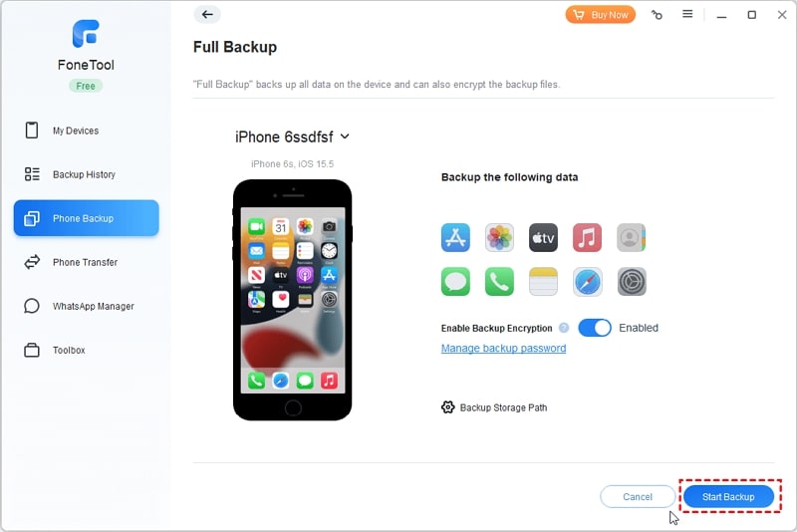Image resolution: width=797 pixels, height=532 pixels.
Task: Switch to Phone Transfer section
Action: (x=87, y=262)
